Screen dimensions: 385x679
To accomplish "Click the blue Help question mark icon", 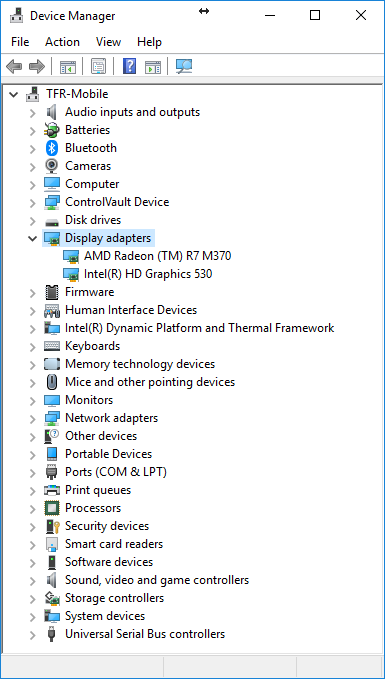I will point(129,67).
